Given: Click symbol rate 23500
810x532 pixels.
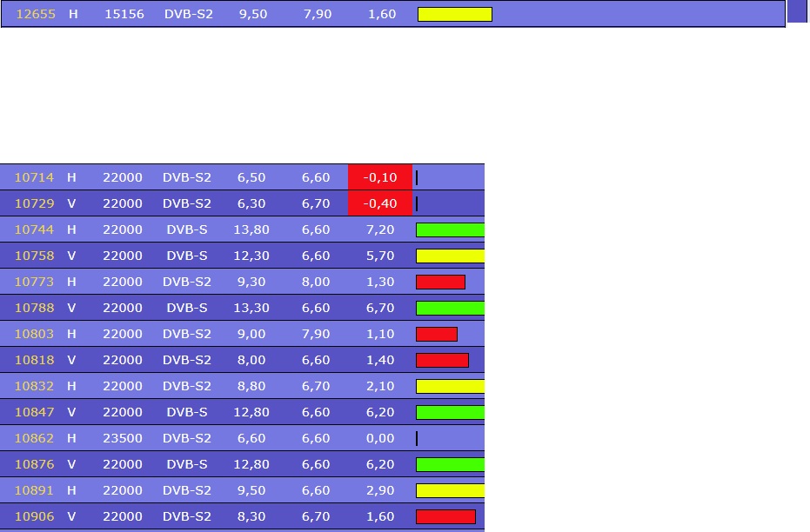Looking at the screenshot, I should coord(123,438).
